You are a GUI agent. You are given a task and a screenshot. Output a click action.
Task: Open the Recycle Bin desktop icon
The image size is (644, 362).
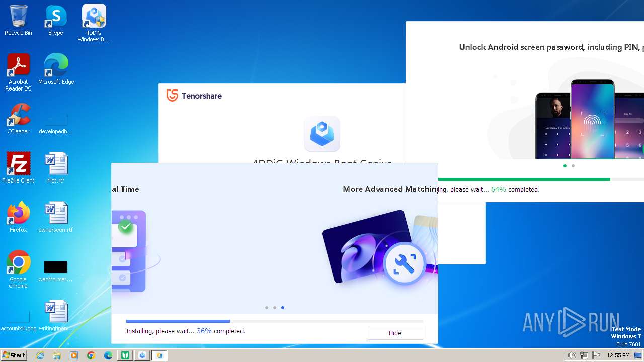18,20
